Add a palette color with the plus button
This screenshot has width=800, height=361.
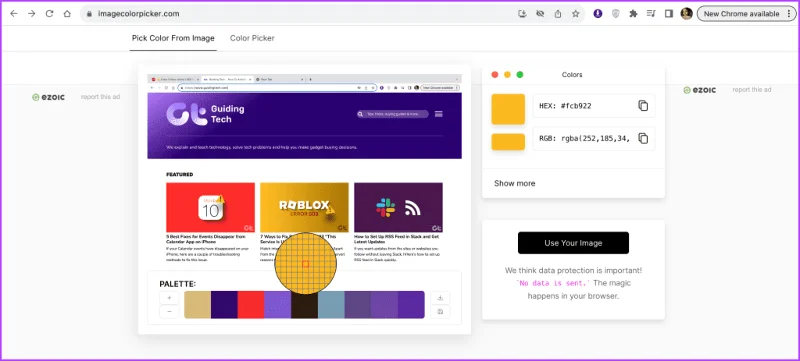point(169,298)
